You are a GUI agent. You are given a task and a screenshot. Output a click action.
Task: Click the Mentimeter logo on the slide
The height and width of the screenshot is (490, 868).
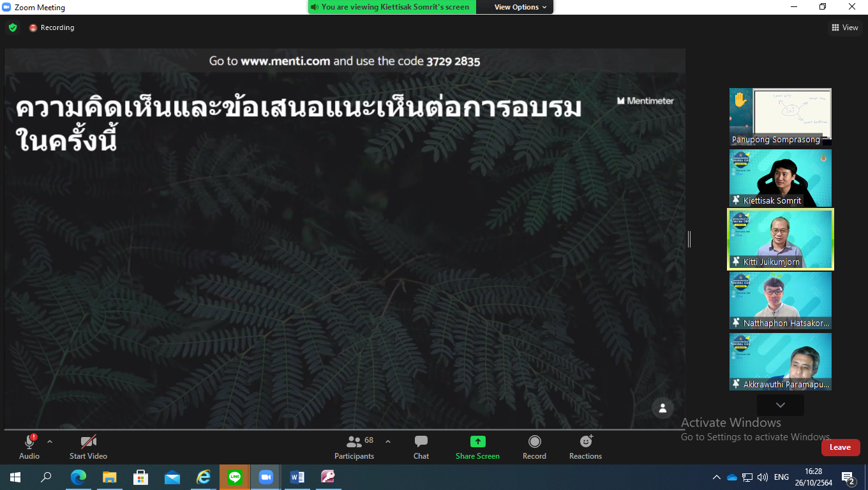(x=645, y=101)
